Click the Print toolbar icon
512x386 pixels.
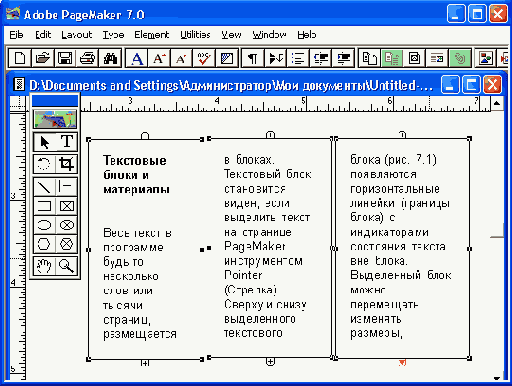coord(88,58)
